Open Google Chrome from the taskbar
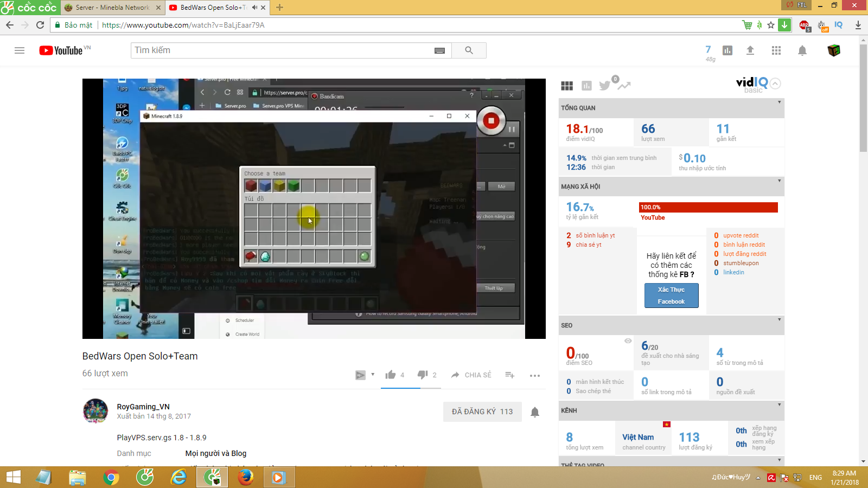Screen dimensions: 868x488 (x=111, y=477)
